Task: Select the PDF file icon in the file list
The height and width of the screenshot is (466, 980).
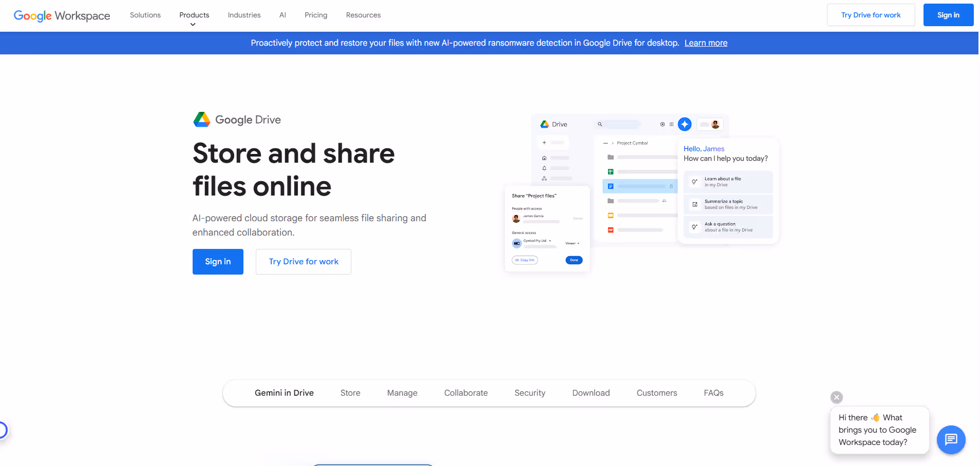Action: [610, 230]
